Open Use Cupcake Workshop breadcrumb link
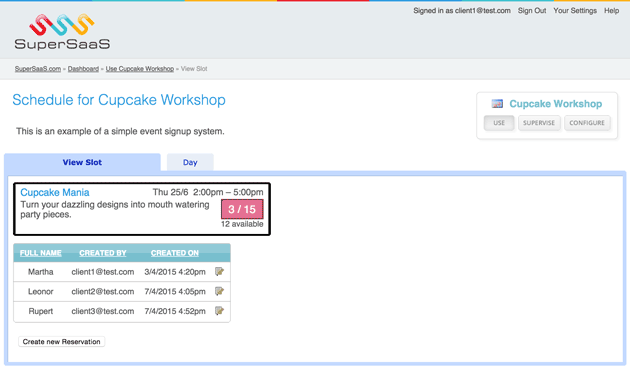Viewport: 630px width, 375px height. (x=140, y=69)
